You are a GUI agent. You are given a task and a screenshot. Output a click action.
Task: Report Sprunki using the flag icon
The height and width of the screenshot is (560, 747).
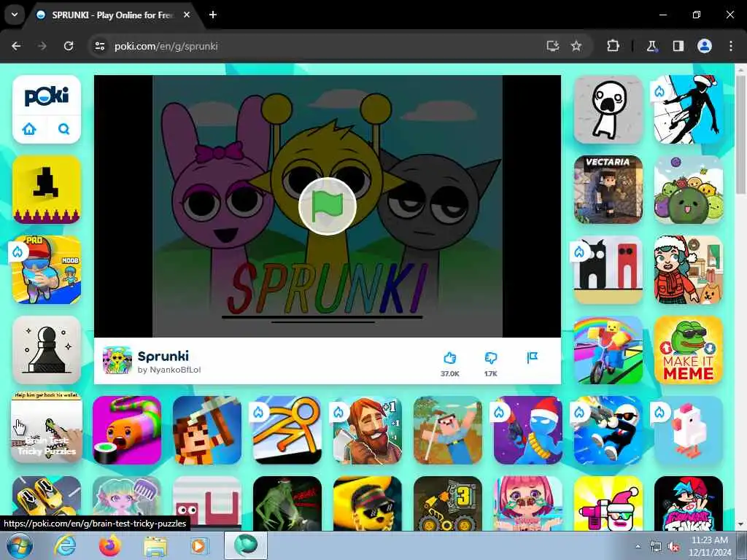tap(532, 357)
